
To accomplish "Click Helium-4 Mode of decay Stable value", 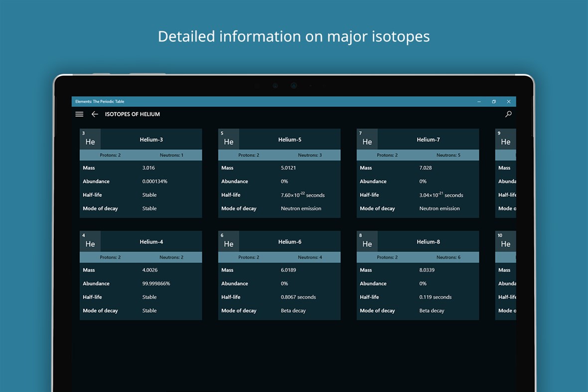I will [x=149, y=311].
